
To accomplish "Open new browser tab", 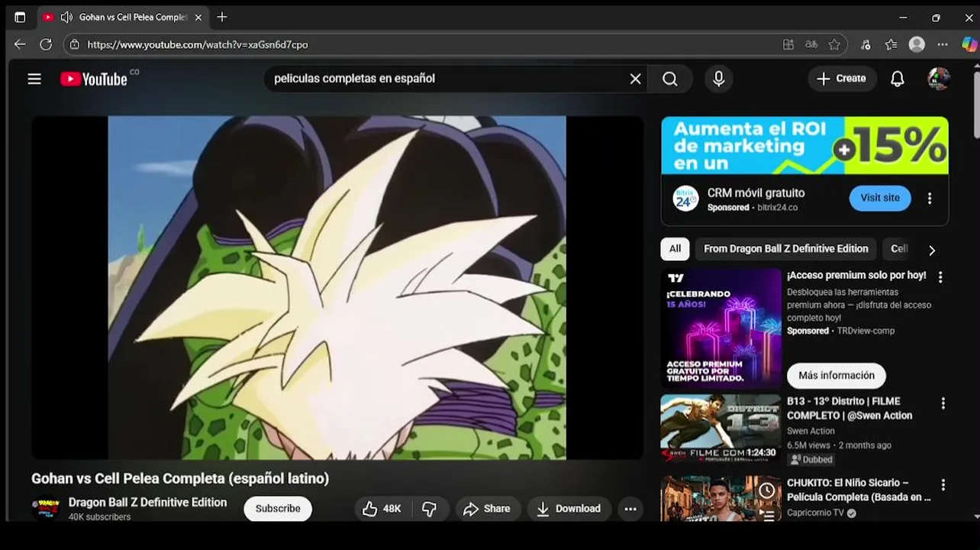I will 221,17.
